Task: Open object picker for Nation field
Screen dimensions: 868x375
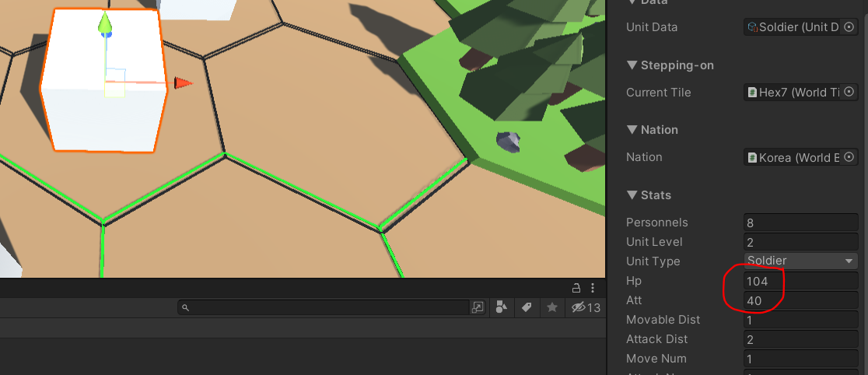Action: coord(849,157)
